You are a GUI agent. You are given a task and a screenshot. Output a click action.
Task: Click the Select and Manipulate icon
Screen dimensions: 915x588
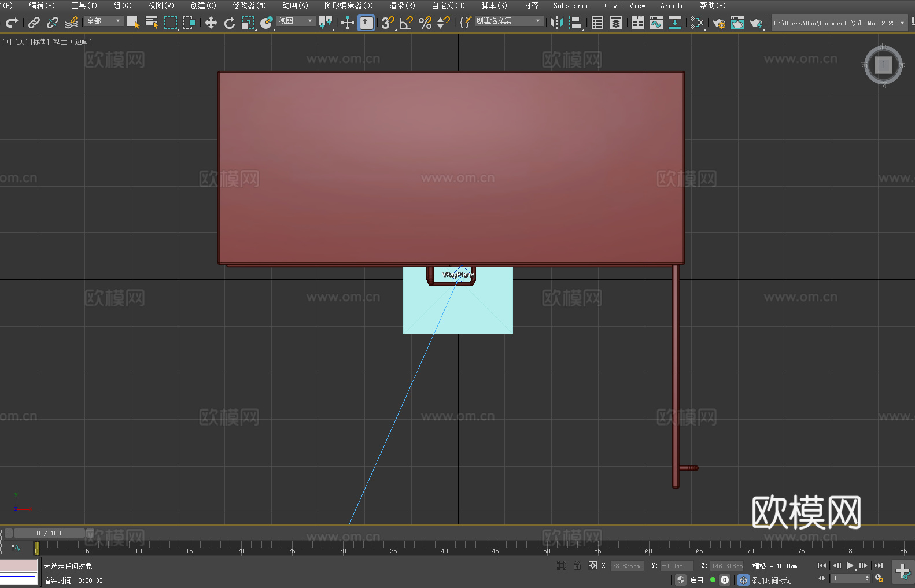click(348, 23)
